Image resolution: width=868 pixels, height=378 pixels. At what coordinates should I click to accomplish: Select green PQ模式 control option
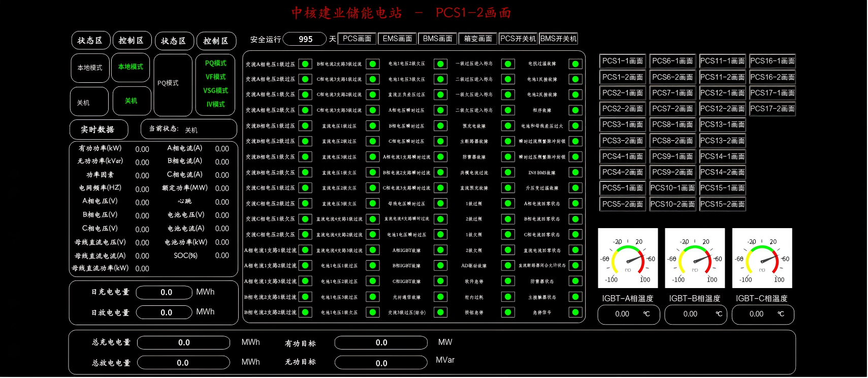tap(215, 64)
